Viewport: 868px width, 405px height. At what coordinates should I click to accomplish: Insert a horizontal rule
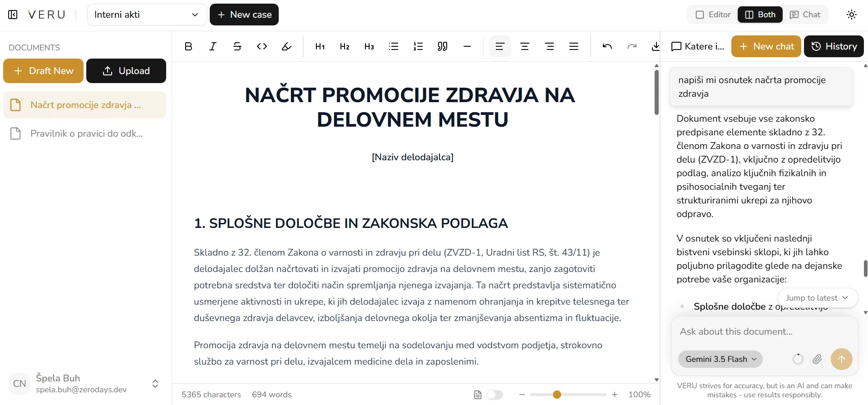(467, 46)
